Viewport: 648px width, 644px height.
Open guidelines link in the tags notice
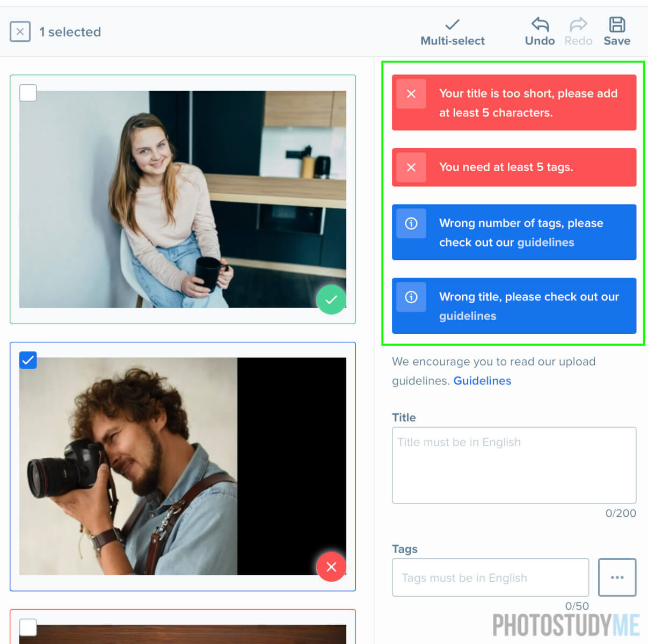(x=545, y=243)
